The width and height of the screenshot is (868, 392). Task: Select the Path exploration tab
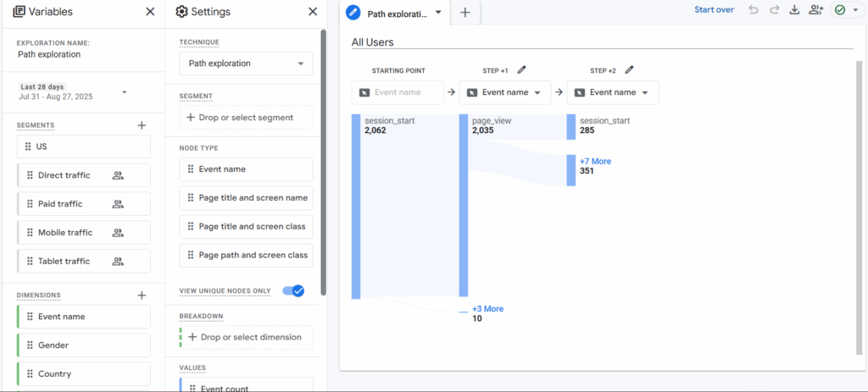click(x=397, y=14)
